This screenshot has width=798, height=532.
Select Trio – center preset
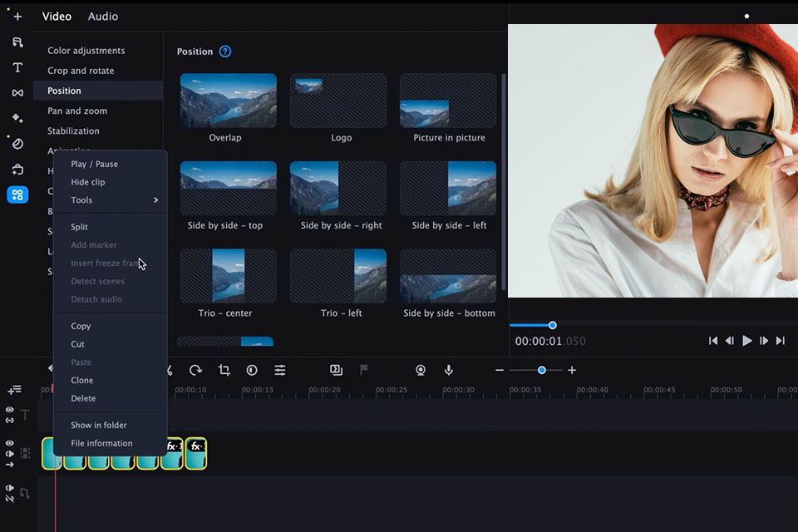[x=228, y=276]
